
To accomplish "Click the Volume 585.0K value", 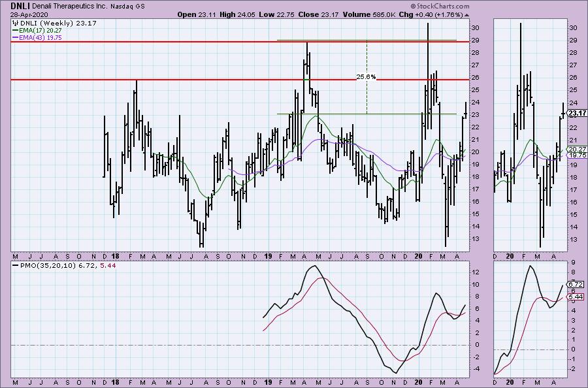I will [x=368, y=14].
